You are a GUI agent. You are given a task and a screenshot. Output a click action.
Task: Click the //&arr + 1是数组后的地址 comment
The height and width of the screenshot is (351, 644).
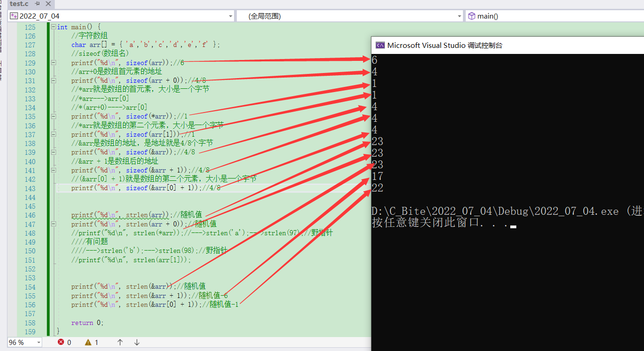click(115, 161)
